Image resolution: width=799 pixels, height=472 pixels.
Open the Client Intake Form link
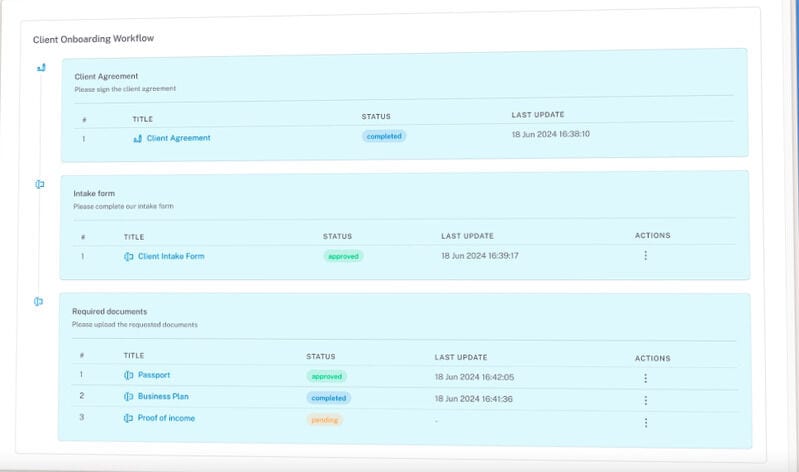tap(171, 256)
